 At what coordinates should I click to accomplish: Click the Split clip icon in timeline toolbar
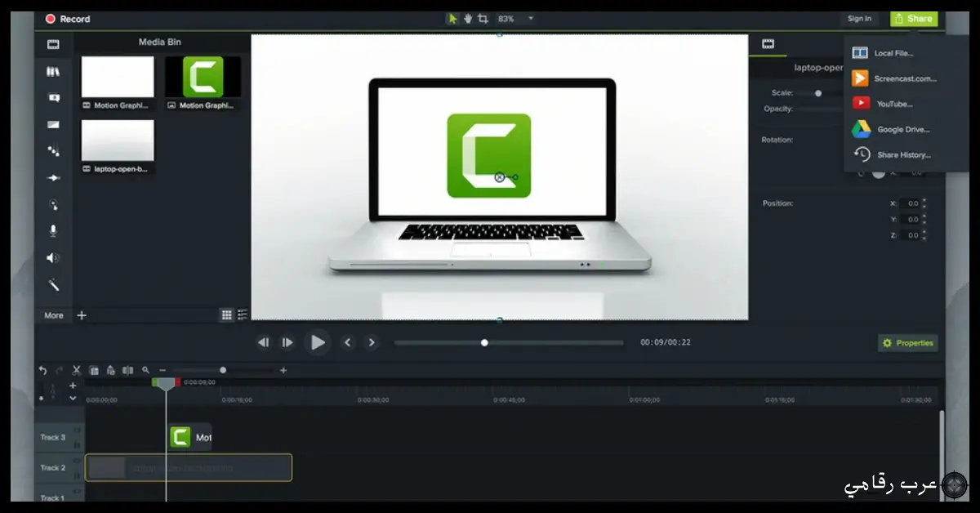(x=127, y=370)
